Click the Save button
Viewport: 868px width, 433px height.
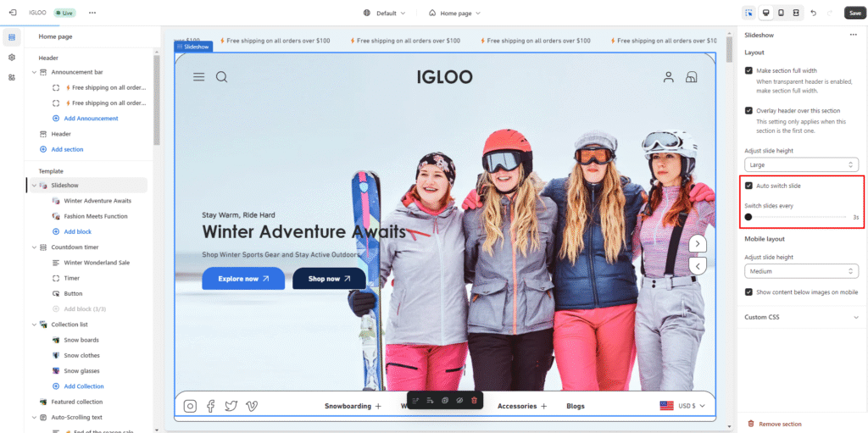click(x=854, y=13)
